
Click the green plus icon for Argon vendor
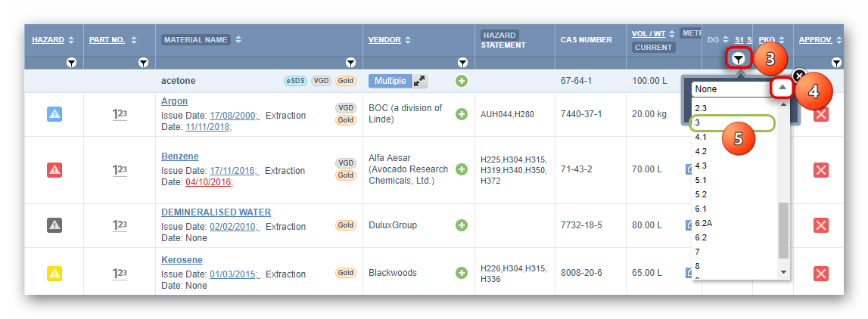(462, 114)
